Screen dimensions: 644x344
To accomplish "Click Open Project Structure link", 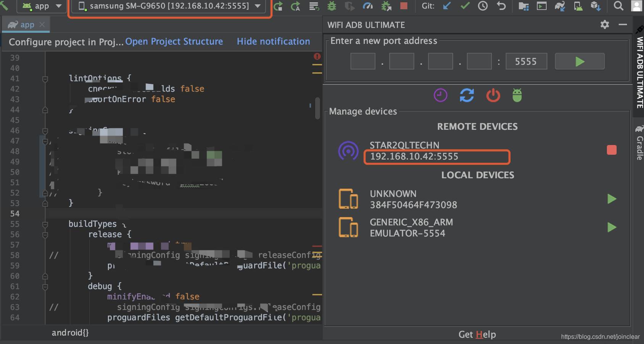I will (x=174, y=42).
